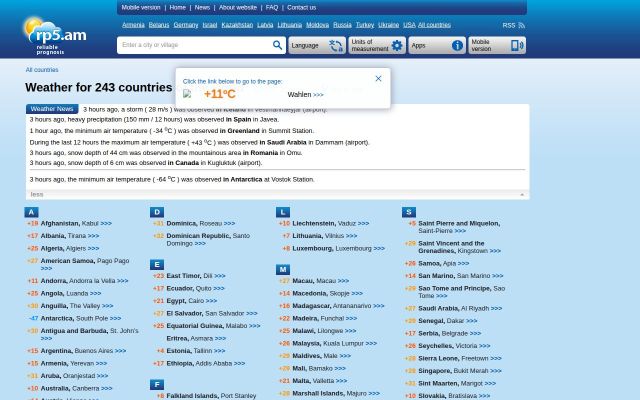Image resolution: width=640 pixels, height=400 pixels.
Task: Click the weather icon in popup
Action: point(187,94)
